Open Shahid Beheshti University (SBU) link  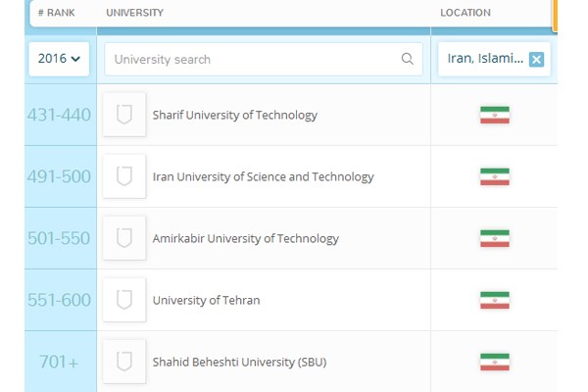click(x=239, y=362)
